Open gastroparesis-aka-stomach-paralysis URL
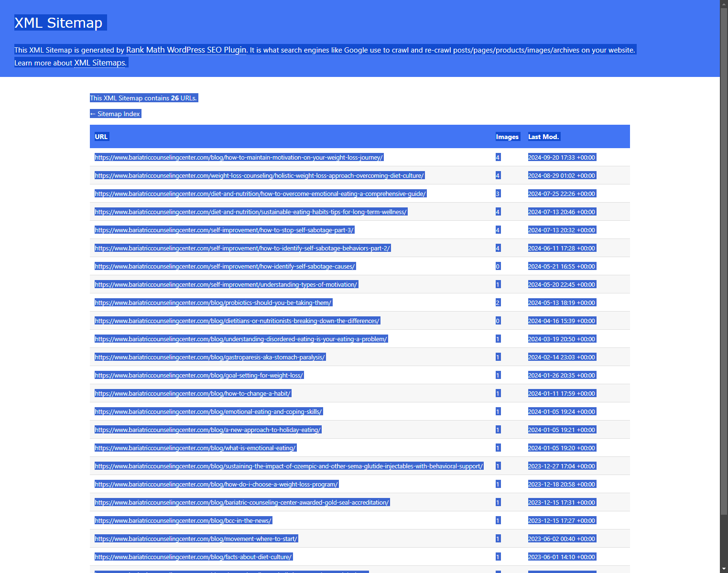The image size is (728, 573). [x=210, y=357]
